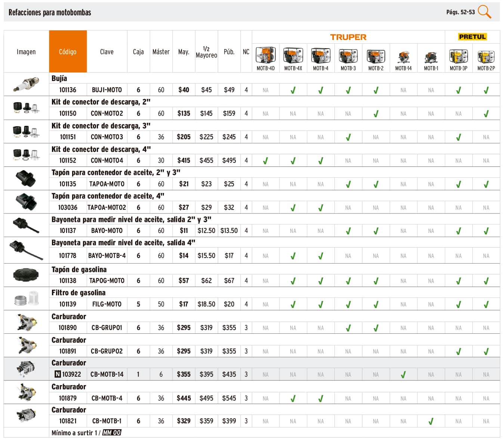
Task: Click the Púb. column header
Action: [x=229, y=52]
